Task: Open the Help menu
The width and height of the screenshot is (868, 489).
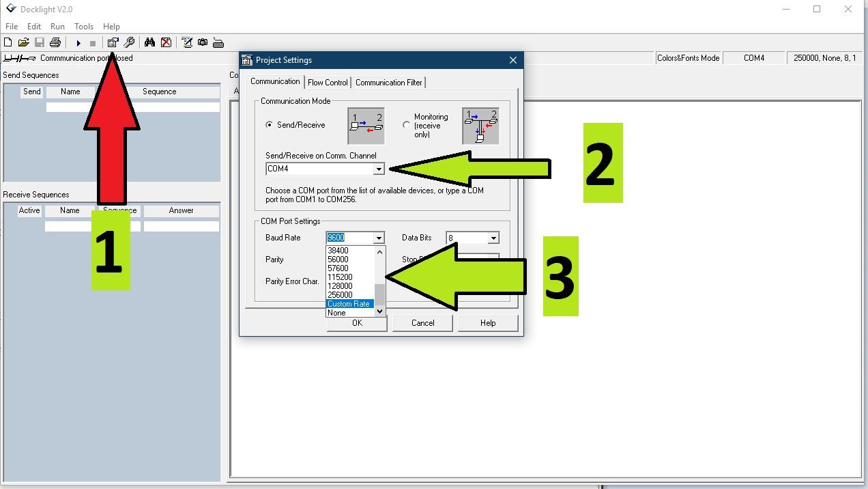Action: click(x=111, y=27)
